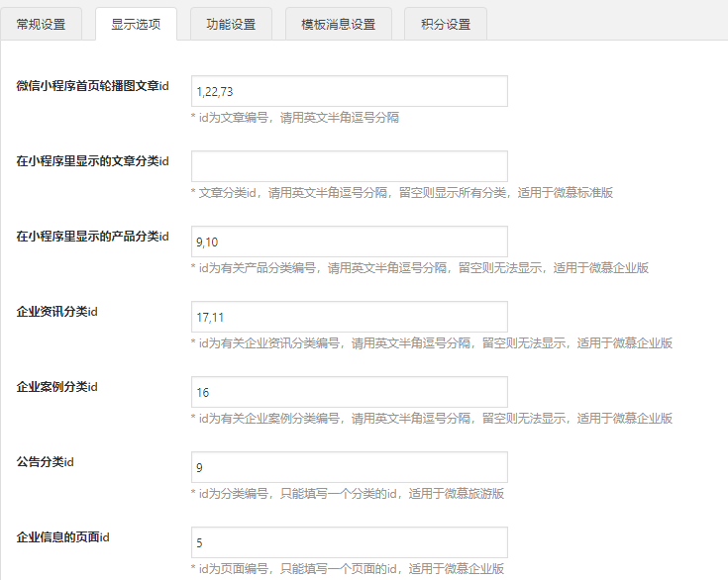Click the hint starting with id为有关产品分类编号
The image size is (728, 580).
[420, 267]
